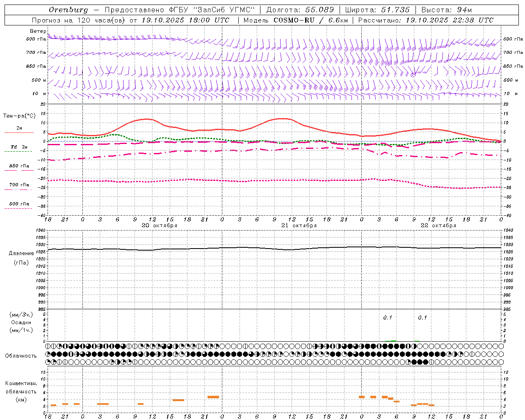Click the "Модель COSMO-RU / 6.6км" text
Screen dimensions: 525x420
[296, 20]
